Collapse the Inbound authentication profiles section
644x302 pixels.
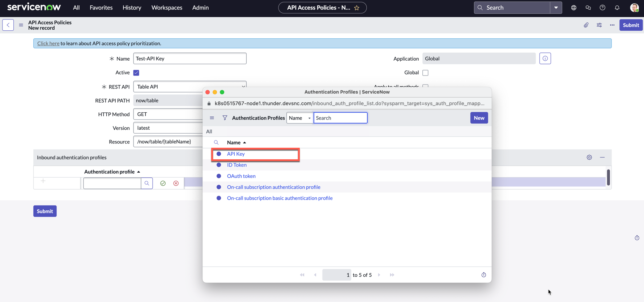point(602,158)
